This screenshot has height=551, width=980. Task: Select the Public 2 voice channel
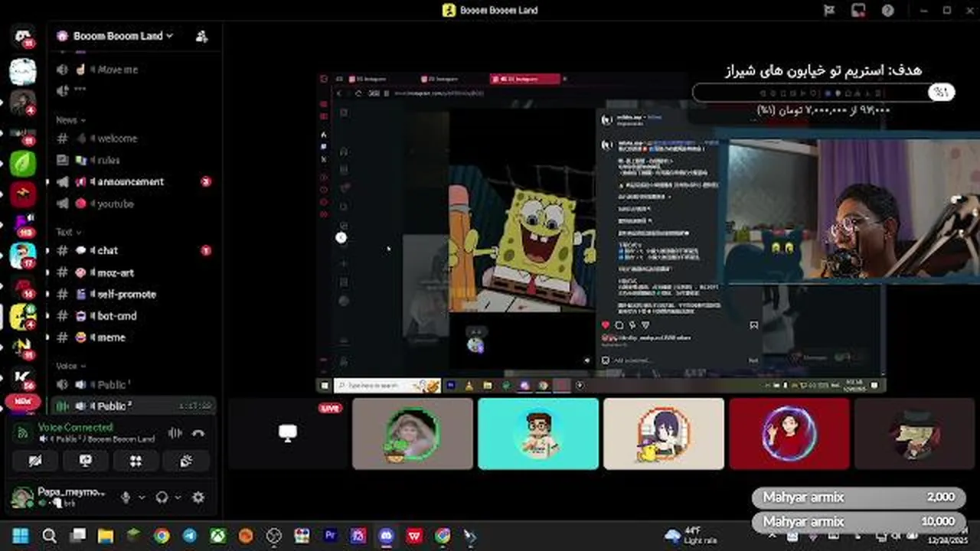click(x=132, y=406)
